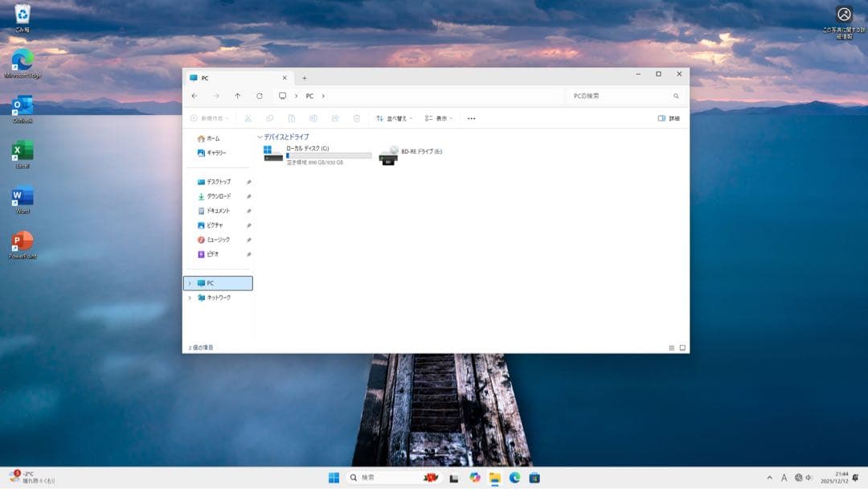Switch to large thumbnails view in status bar
868x489 pixels.
pos(682,348)
